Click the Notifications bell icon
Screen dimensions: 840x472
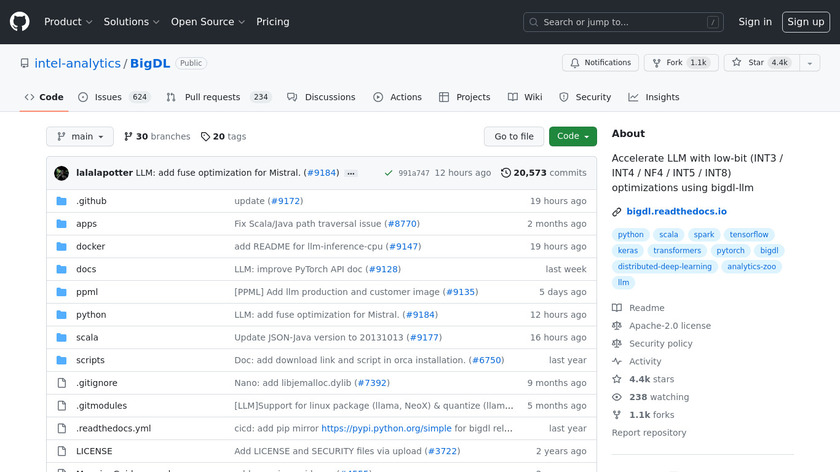pyautogui.click(x=575, y=63)
